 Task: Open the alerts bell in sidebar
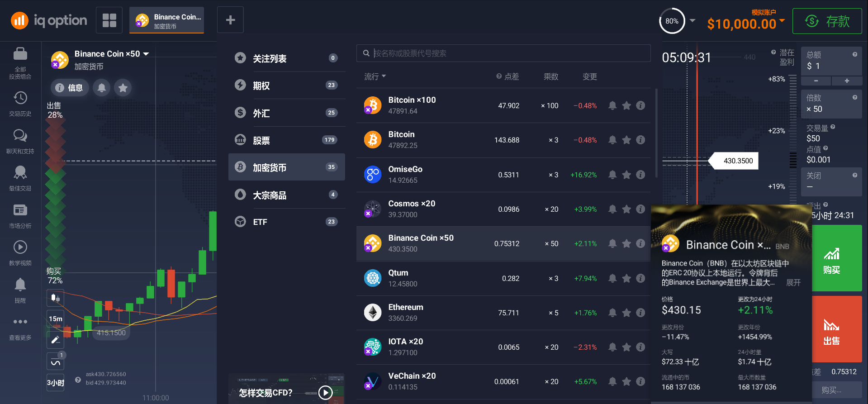(20, 285)
